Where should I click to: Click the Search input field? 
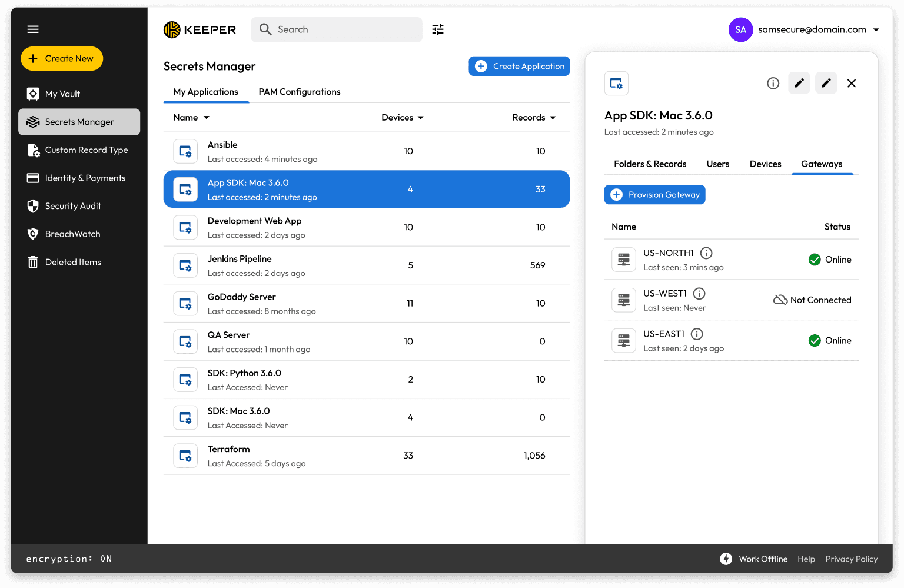pyautogui.click(x=337, y=29)
